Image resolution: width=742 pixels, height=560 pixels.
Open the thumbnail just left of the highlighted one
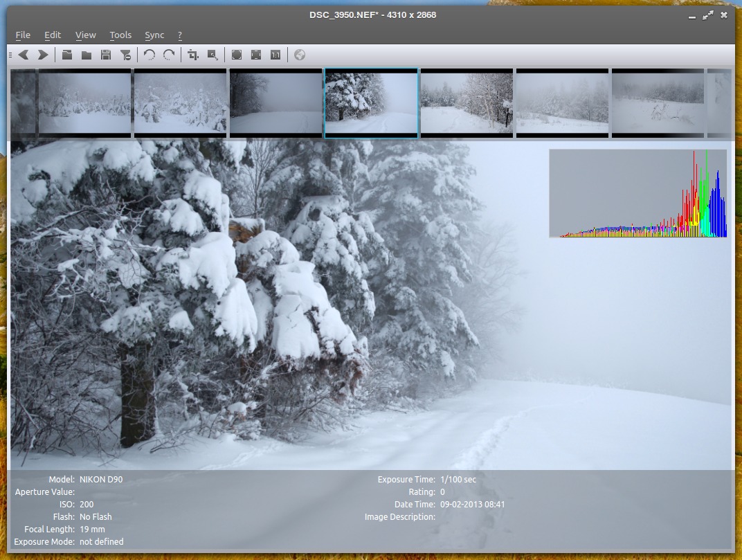276,103
